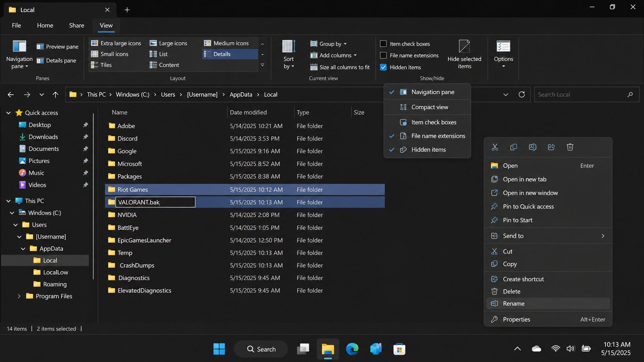Click the VALORANT.bak rename text box

click(x=156, y=202)
